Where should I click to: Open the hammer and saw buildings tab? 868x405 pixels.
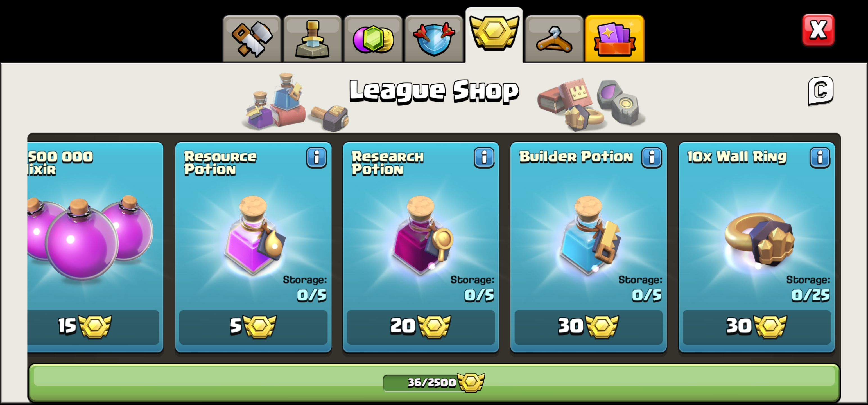pos(252,39)
